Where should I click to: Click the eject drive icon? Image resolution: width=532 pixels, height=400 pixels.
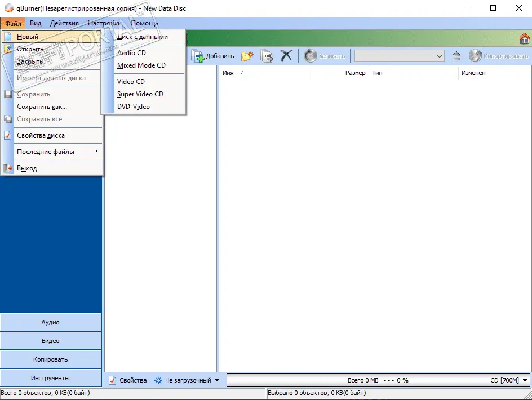(x=456, y=56)
